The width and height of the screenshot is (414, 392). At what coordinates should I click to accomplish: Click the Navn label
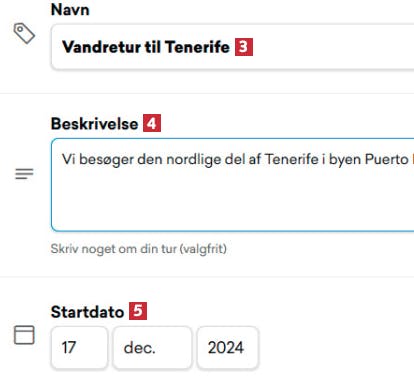70,9
